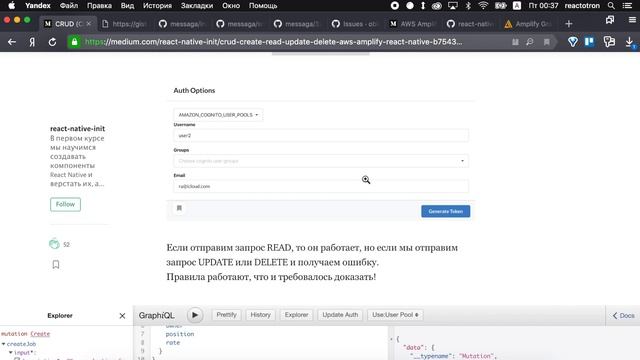640x360 pixels.
Task: Open Spotlight search in menu bar
Action: (x=611, y=6)
